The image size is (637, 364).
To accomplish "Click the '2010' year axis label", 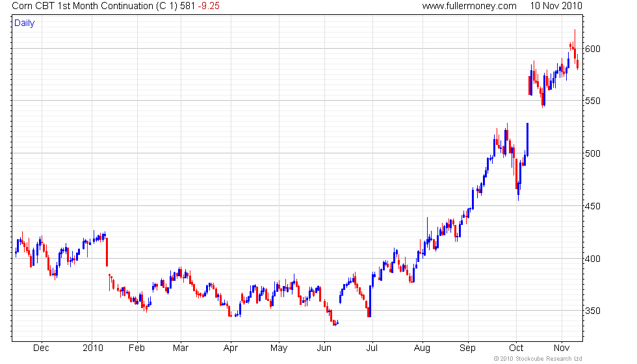I will click(x=92, y=348).
